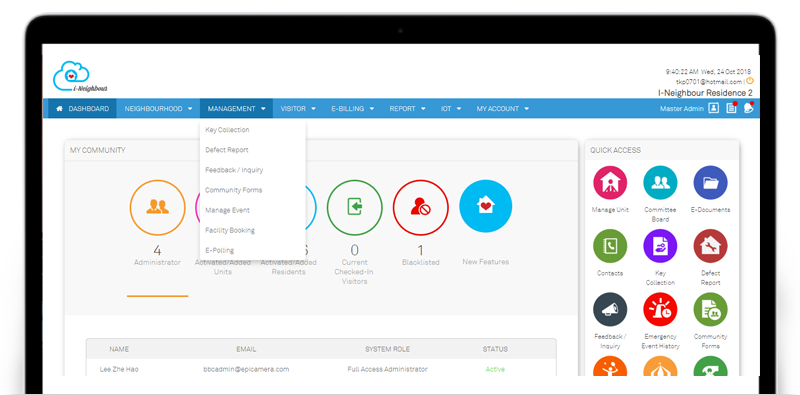Go to the Dashboard home tab
Viewport: 800px width, 395px height.
(x=82, y=109)
